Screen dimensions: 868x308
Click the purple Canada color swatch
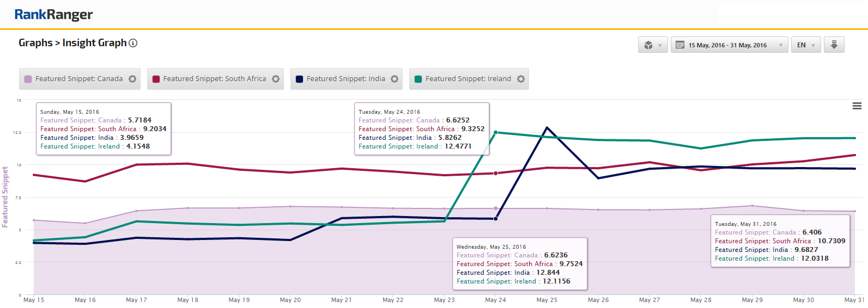pyautogui.click(x=28, y=79)
